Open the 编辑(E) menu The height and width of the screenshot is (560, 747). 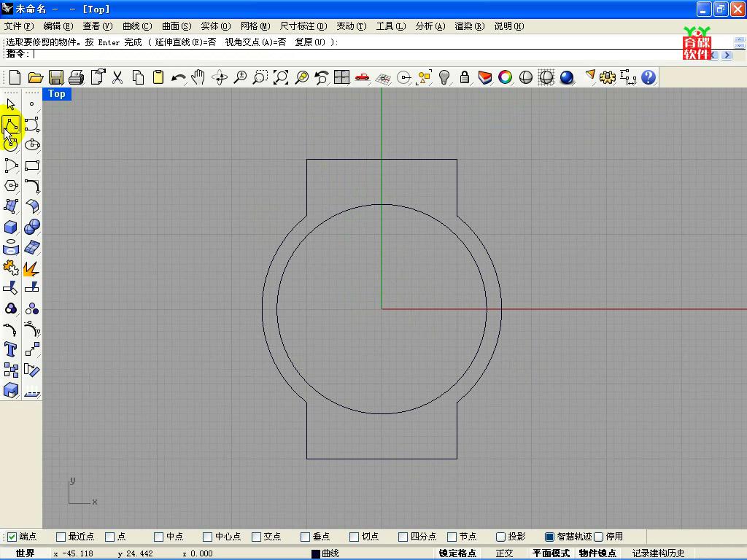tap(58, 26)
